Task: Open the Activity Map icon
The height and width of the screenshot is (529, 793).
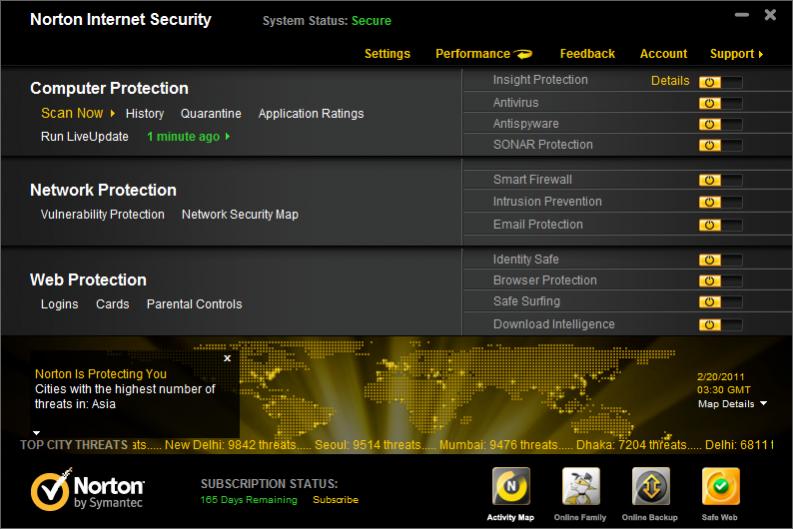Action: coord(511,486)
